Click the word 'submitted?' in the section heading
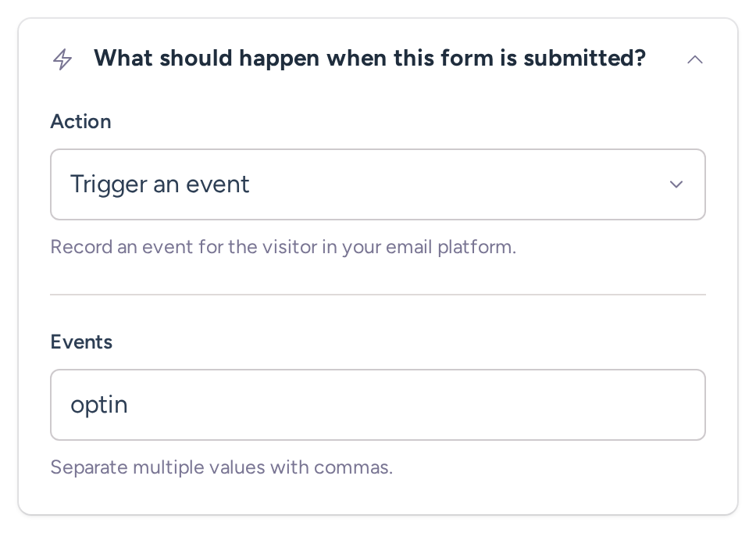The height and width of the screenshot is (533, 756). click(x=585, y=59)
